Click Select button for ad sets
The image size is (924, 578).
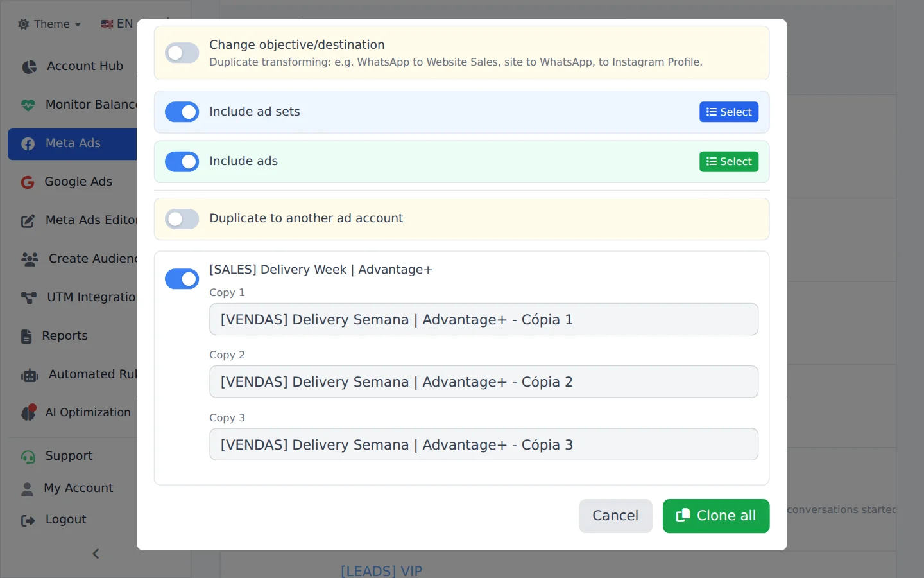coord(729,112)
